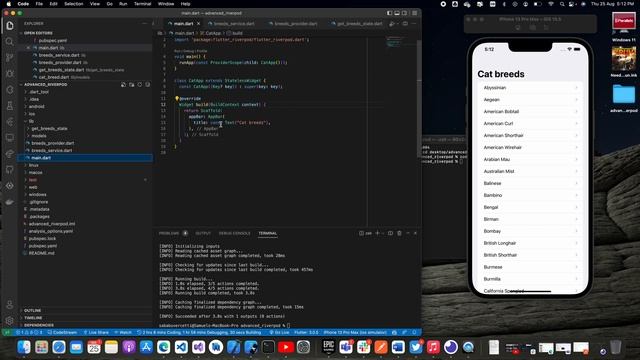Close the terminal panel

tap(415, 233)
